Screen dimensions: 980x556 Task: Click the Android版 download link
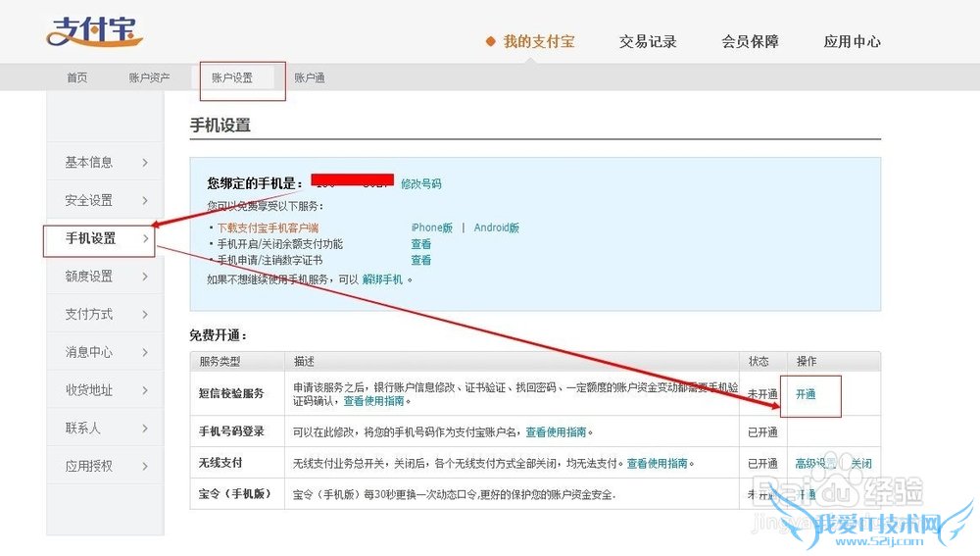(496, 227)
